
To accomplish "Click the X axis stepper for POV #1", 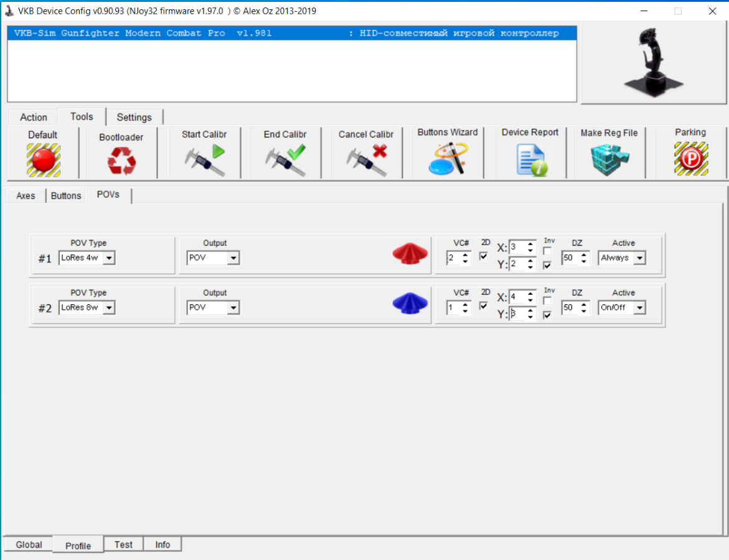I will coord(530,247).
